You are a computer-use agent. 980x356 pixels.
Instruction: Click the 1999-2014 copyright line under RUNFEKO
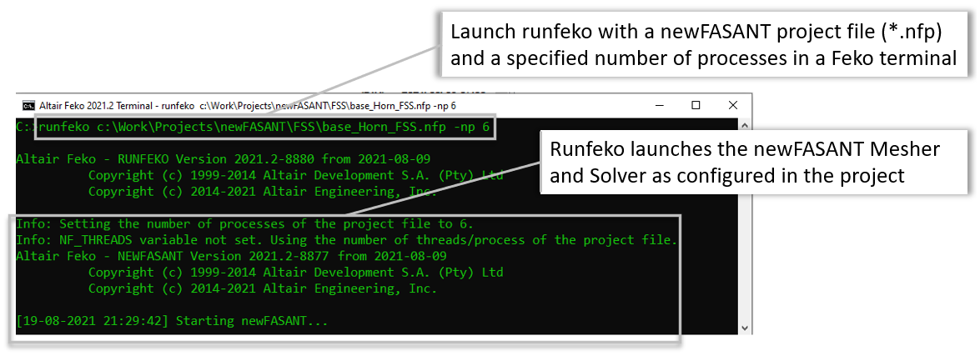click(x=295, y=175)
